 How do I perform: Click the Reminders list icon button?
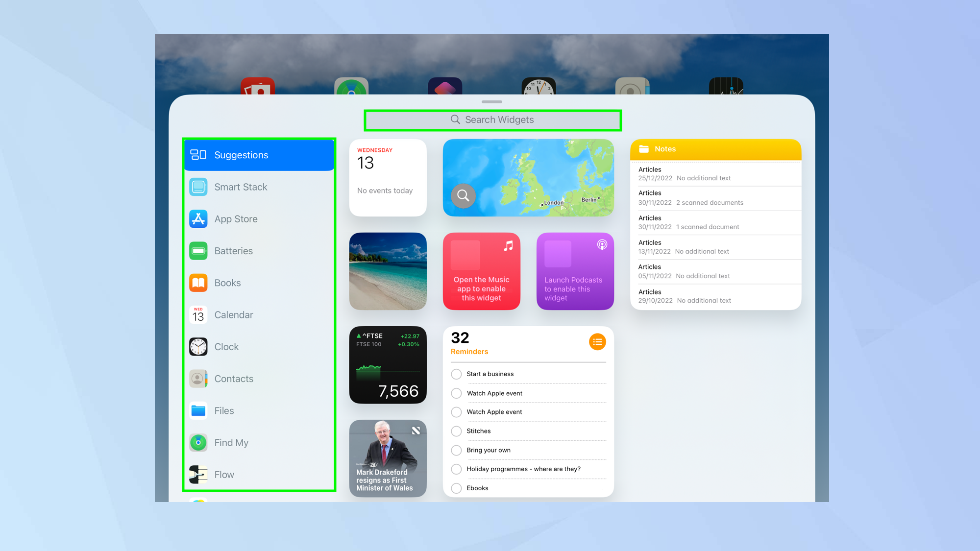597,342
